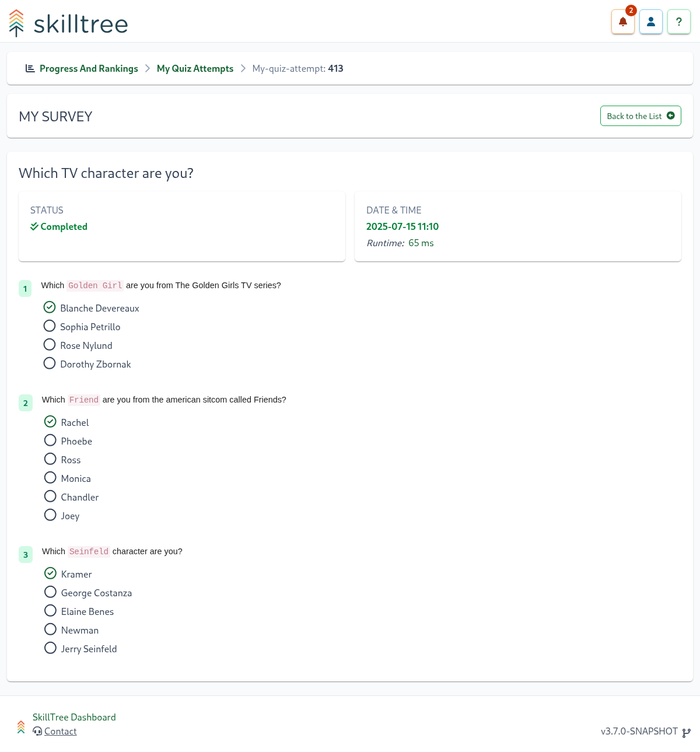700x752 pixels.
Task: Click Back to the List button
Action: pos(640,116)
